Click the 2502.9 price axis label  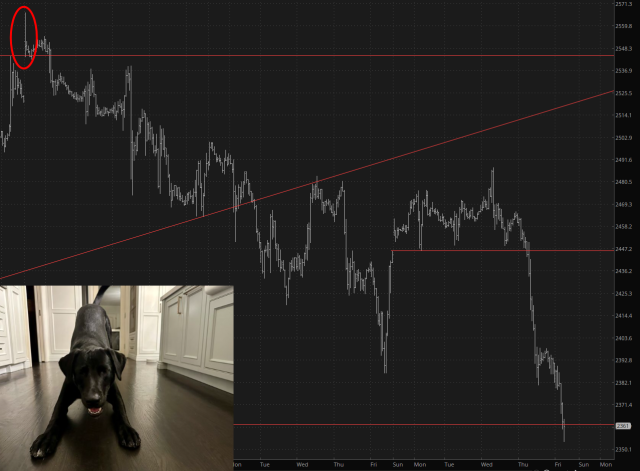click(x=624, y=138)
